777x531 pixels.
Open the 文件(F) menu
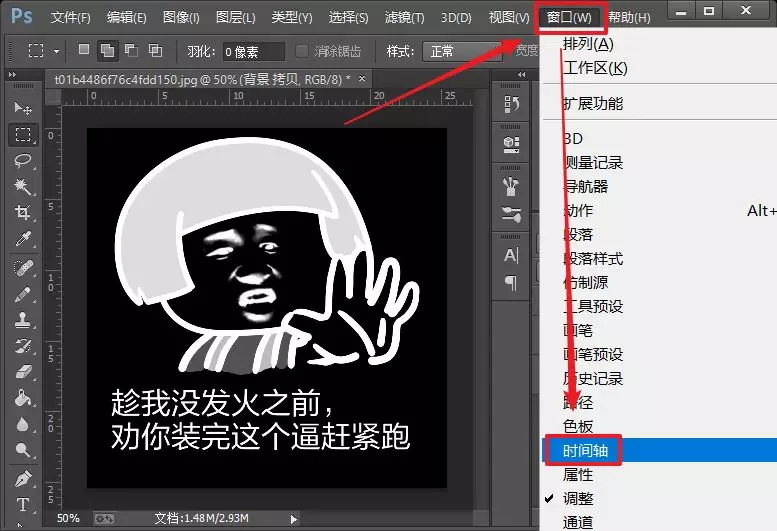click(70, 18)
